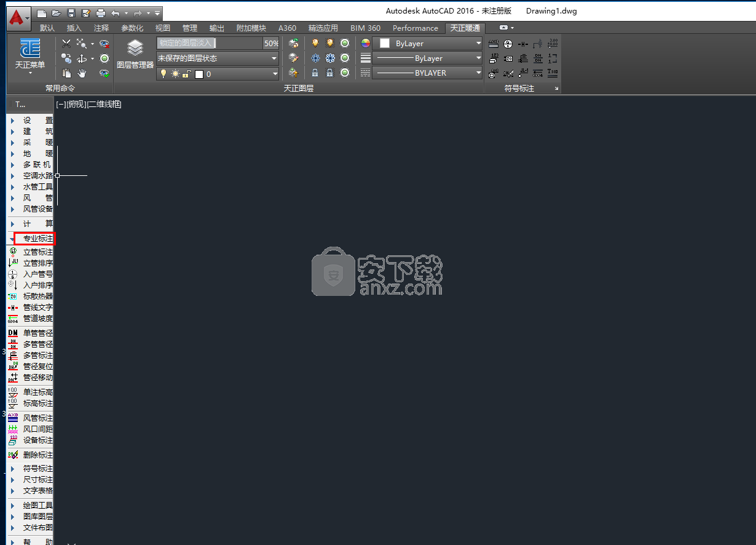Click the T1:10 drawing title icon in ribbon
The image size is (756, 545).
click(x=553, y=73)
